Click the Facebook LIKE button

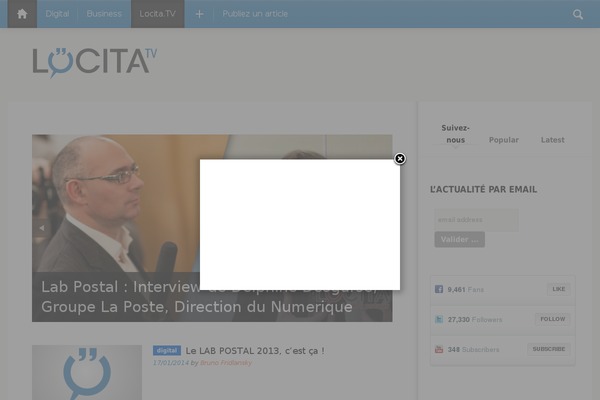point(559,289)
